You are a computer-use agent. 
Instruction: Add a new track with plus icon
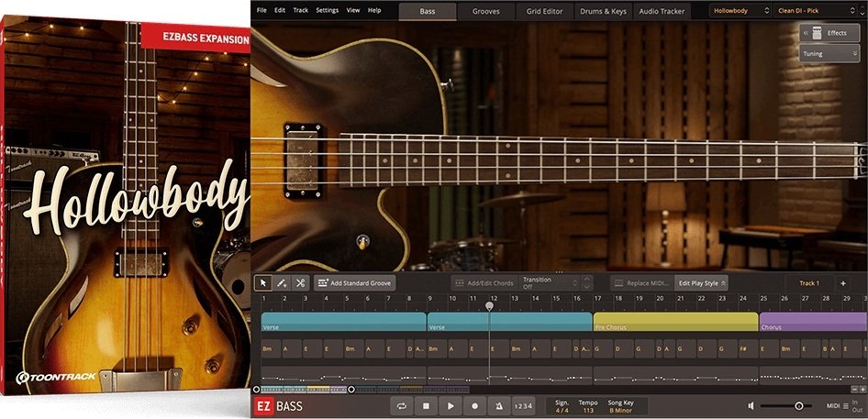coord(843,282)
